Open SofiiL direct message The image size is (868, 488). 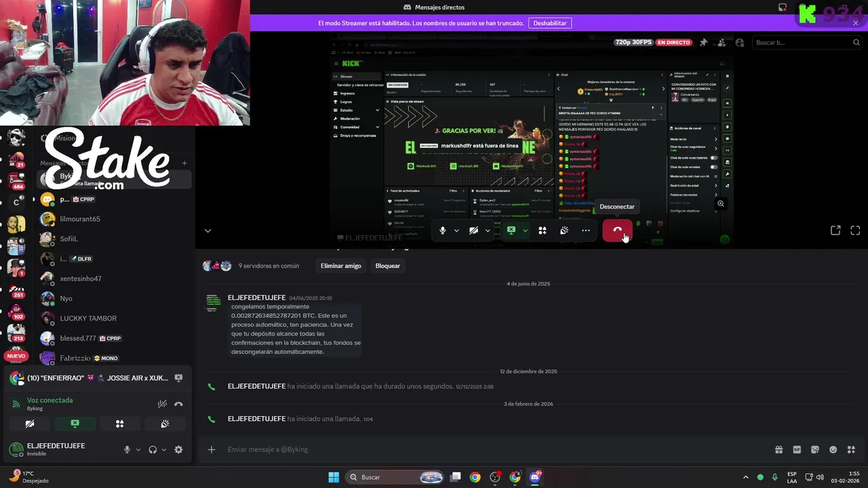pyautogui.click(x=115, y=239)
